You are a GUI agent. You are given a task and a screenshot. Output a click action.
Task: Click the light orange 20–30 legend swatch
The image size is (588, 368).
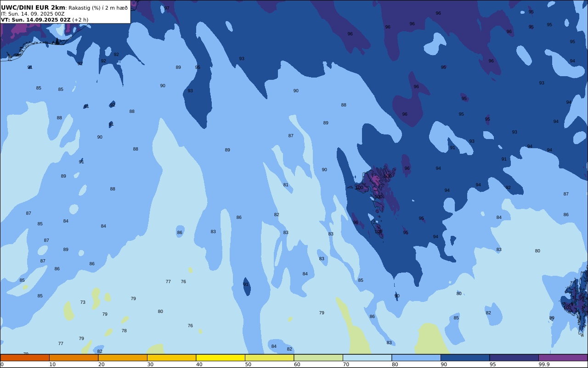click(123, 357)
